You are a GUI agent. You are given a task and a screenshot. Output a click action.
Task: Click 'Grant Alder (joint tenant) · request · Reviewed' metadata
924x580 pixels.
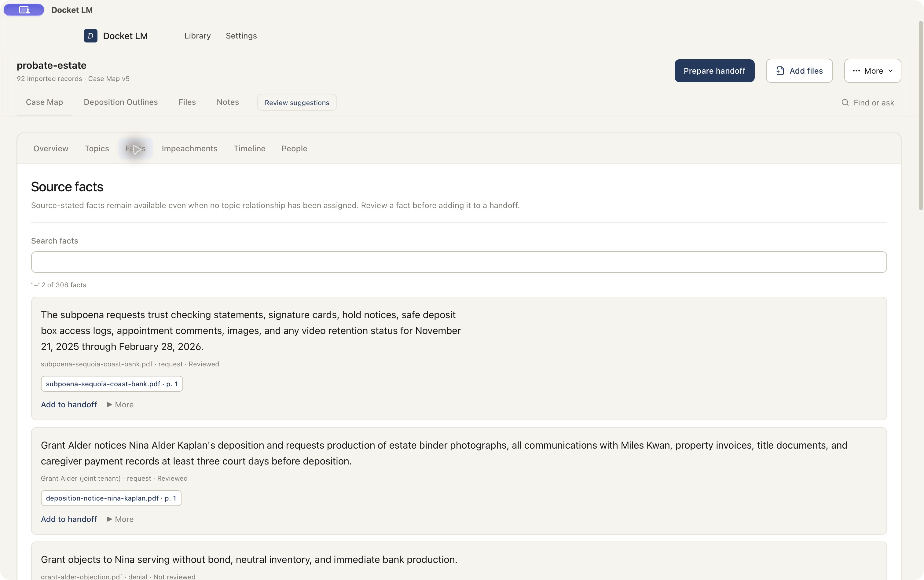[114, 478]
